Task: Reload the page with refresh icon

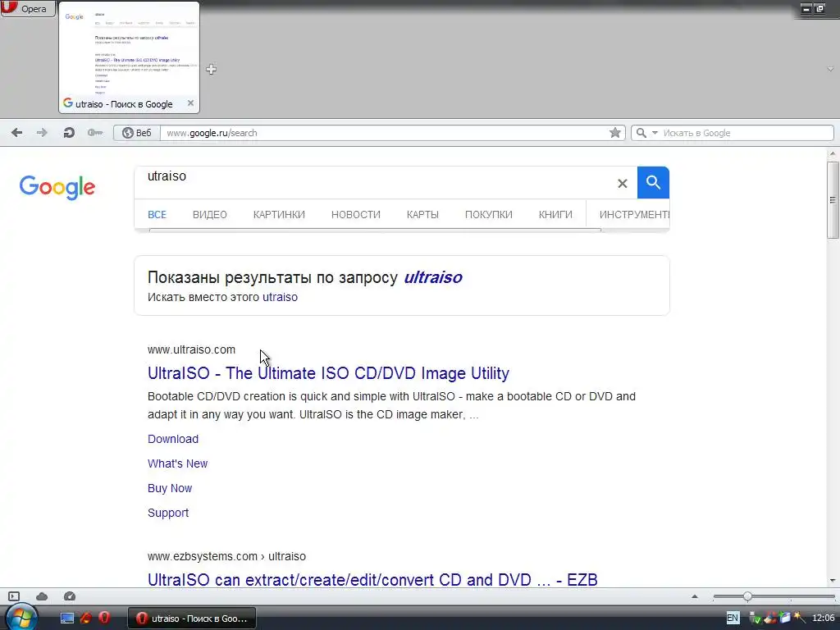Action: (69, 133)
